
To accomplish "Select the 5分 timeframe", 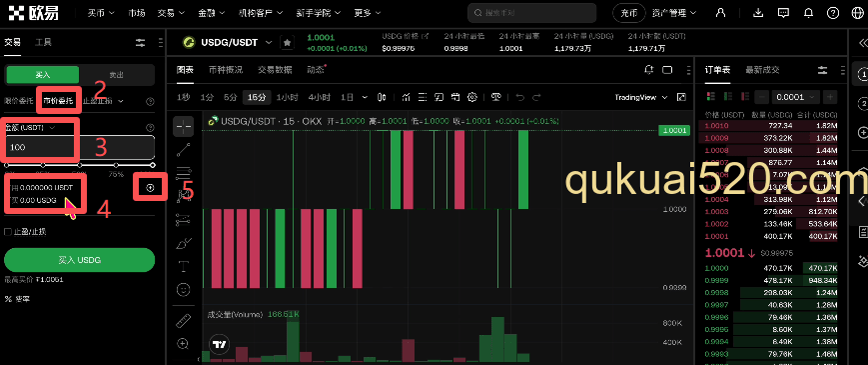I will (231, 97).
